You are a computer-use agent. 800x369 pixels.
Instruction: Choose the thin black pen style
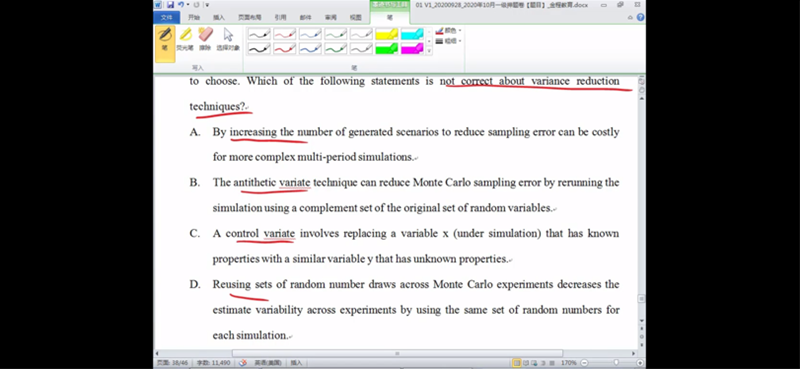259,34
